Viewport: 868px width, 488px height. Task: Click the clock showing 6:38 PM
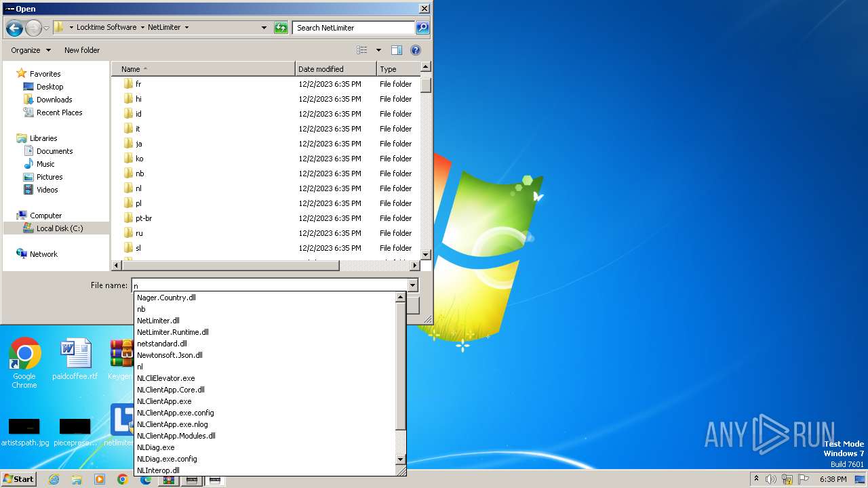(833, 479)
